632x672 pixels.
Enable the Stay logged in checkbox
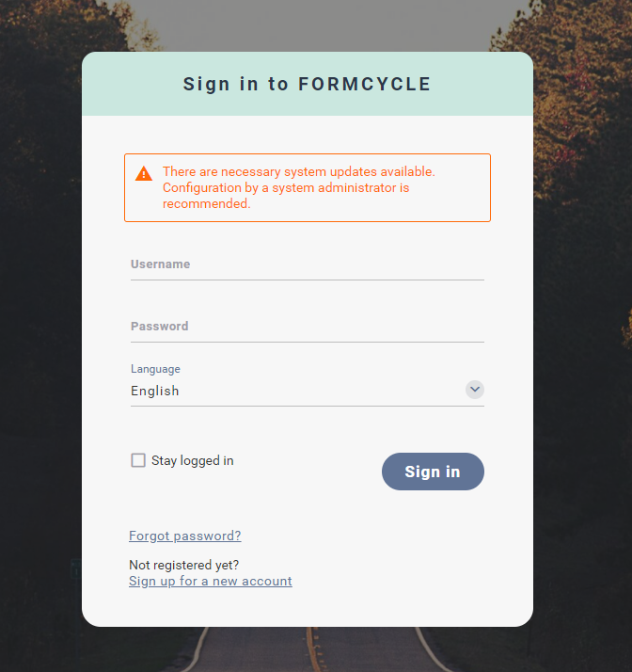[x=138, y=460]
